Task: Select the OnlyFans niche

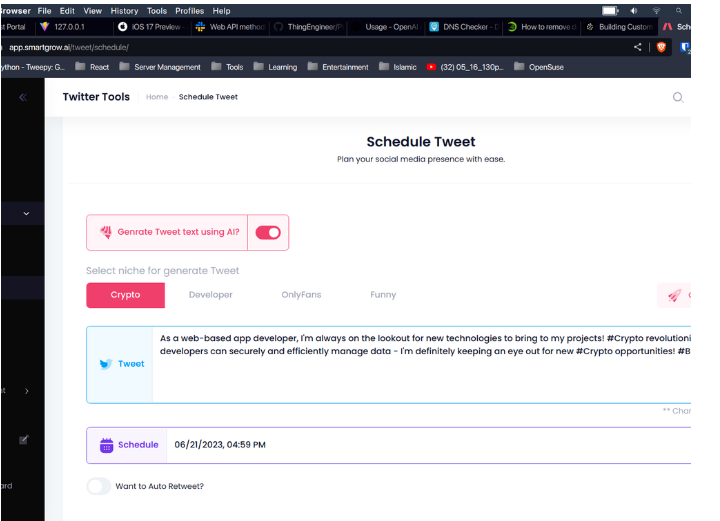Action: pyautogui.click(x=301, y=295)
